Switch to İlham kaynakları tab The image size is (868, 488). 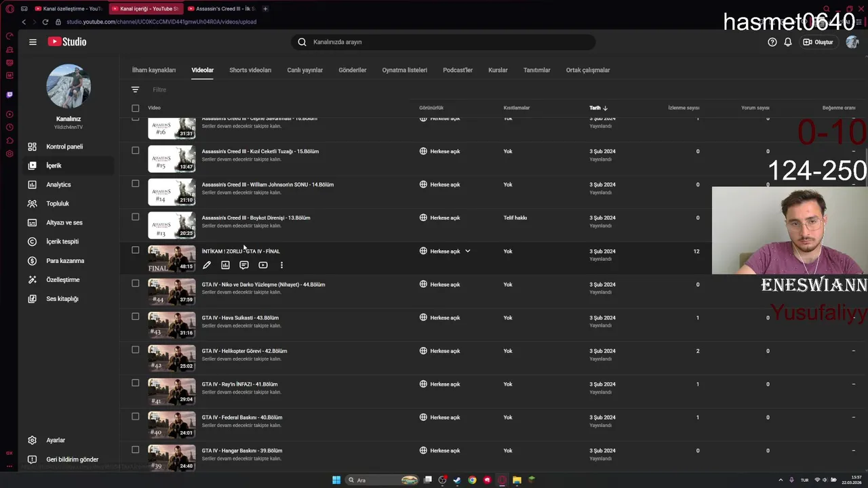[x=154, y=70]
